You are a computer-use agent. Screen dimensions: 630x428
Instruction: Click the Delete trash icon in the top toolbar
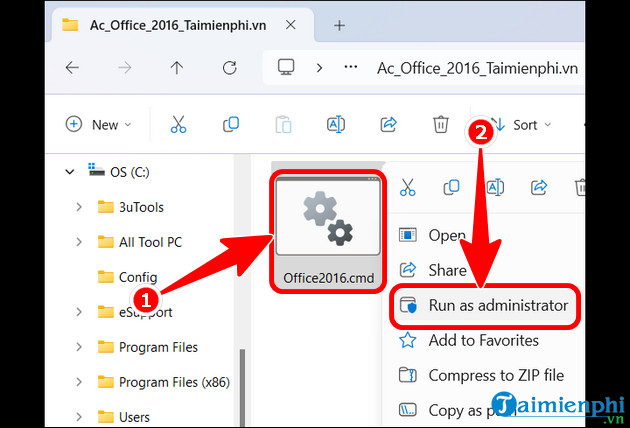(x=441, y=124)
